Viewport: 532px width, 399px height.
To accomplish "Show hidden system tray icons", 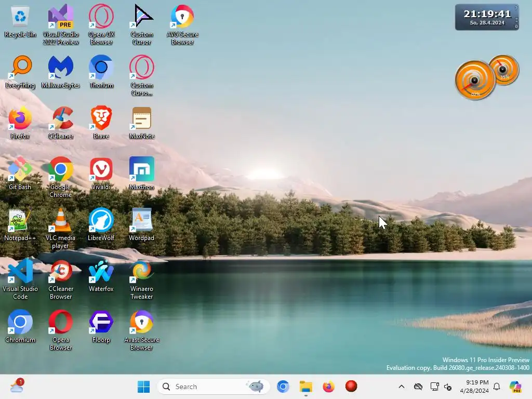I will [x=402, y=387].
